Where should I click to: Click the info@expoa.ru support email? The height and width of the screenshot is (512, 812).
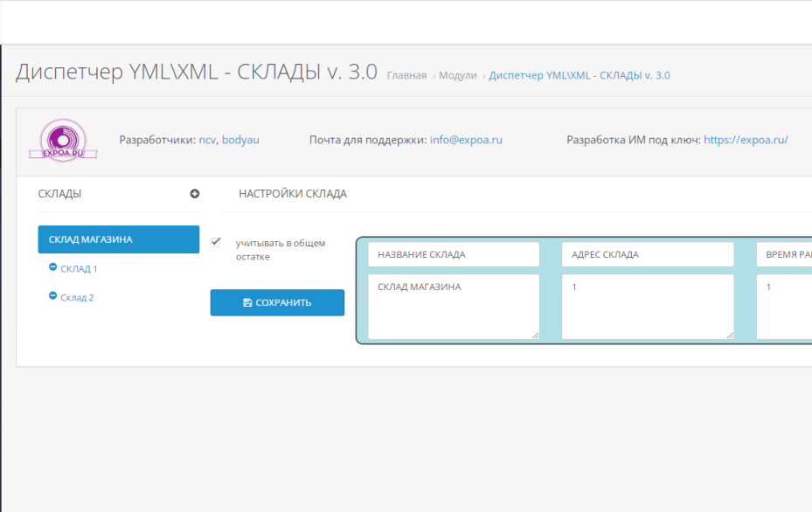coord(466,140)
